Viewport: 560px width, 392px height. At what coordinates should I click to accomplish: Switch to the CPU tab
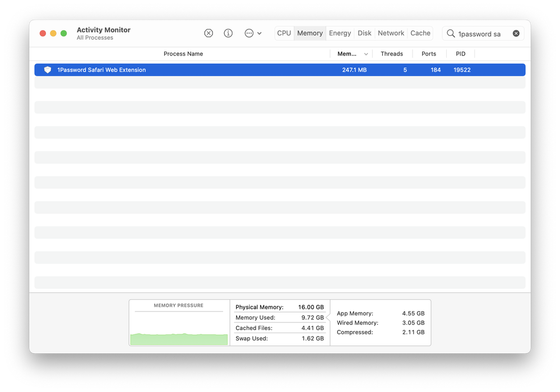[x=284, y=33]
